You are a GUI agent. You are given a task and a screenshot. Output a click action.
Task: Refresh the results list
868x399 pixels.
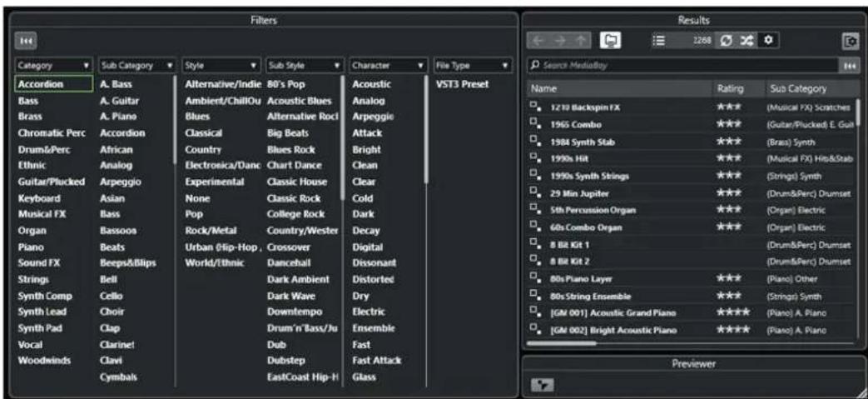(x=725, y=41)
